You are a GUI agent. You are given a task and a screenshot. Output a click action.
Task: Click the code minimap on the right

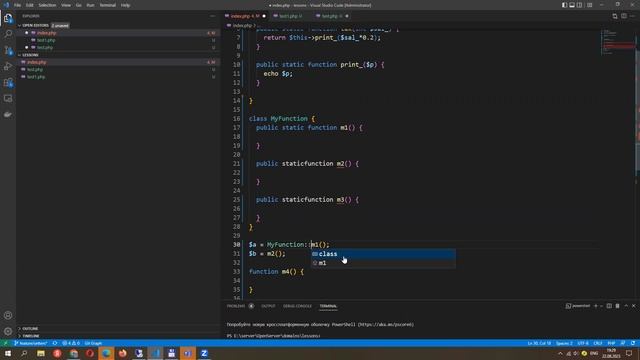point(618,43)
